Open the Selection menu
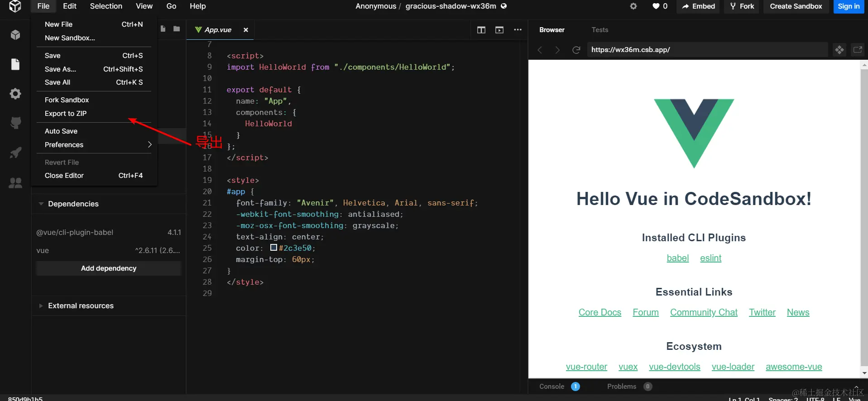The width and height of the screenshot is (868, 401). [x=106, y=6]
